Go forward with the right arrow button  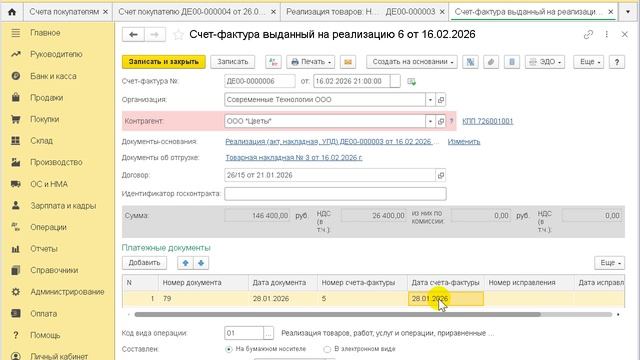[155, 35]
